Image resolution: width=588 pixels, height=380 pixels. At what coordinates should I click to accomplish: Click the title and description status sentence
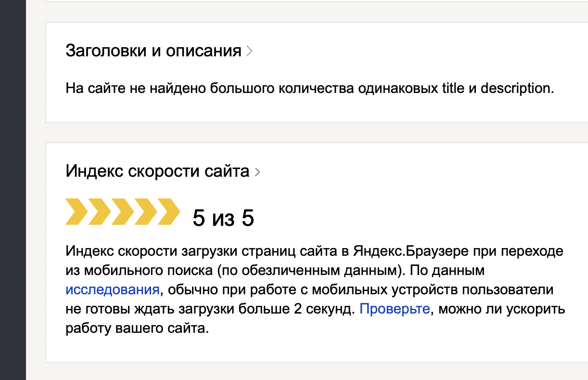pos(310,89)
